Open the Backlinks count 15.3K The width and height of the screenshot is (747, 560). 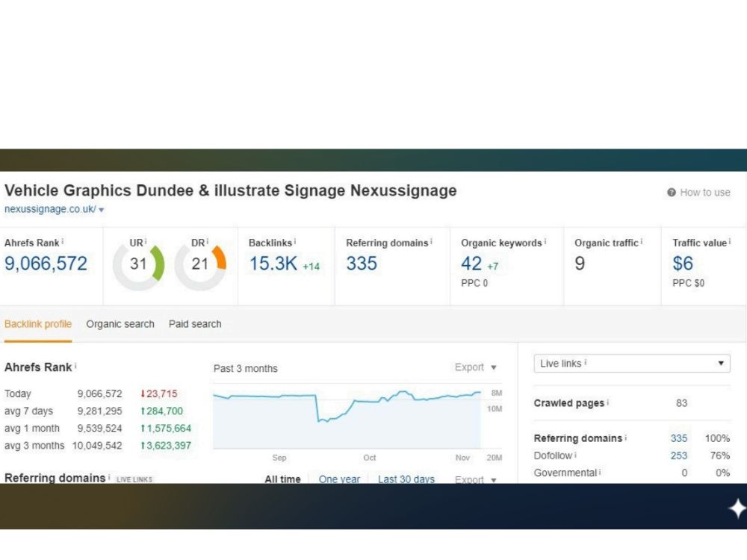(273, 264)
